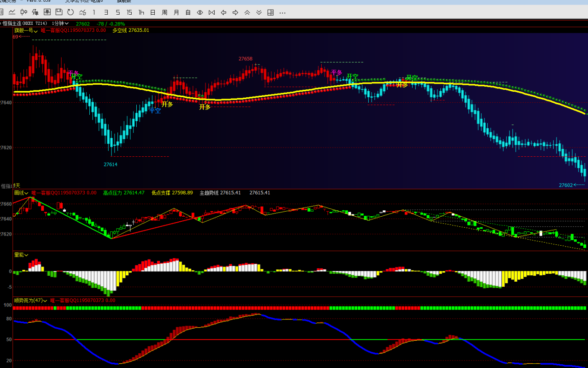This screenshot has height=368, width=588.
Task: Expand chart horizontally bowtie icon
Action: tap(212, 12)
